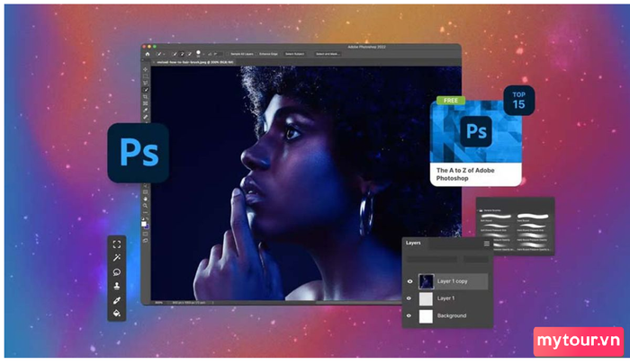630x364 pixels.
Task: Select the Lasso icon in floating toolbar
Action: point(117,272)
